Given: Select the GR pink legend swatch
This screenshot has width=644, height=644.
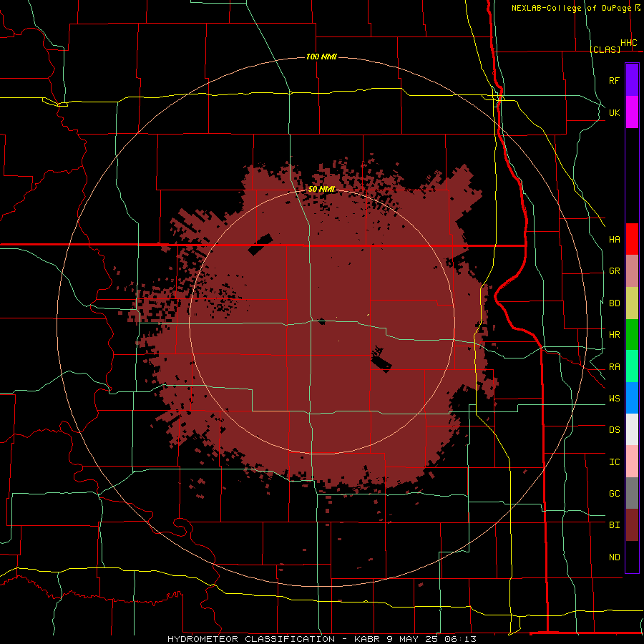Looking at the screenshot, I should (632, 271).
